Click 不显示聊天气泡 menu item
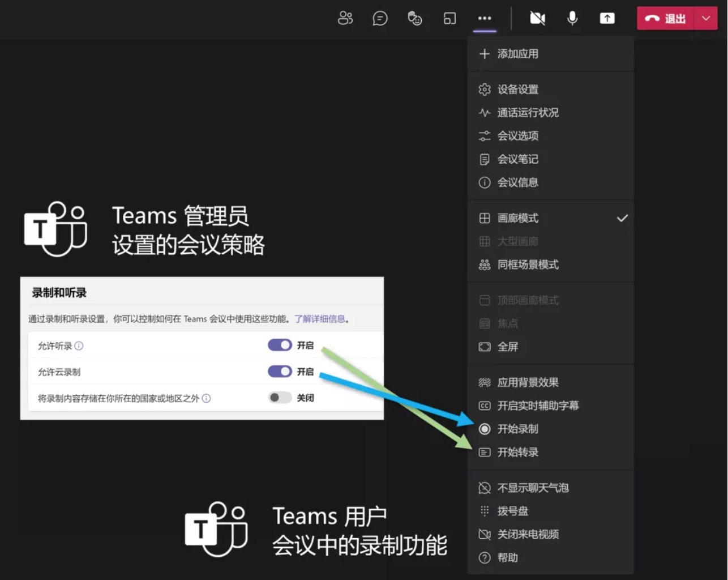The width and height of the screenshot is (728, 580). 551,488
